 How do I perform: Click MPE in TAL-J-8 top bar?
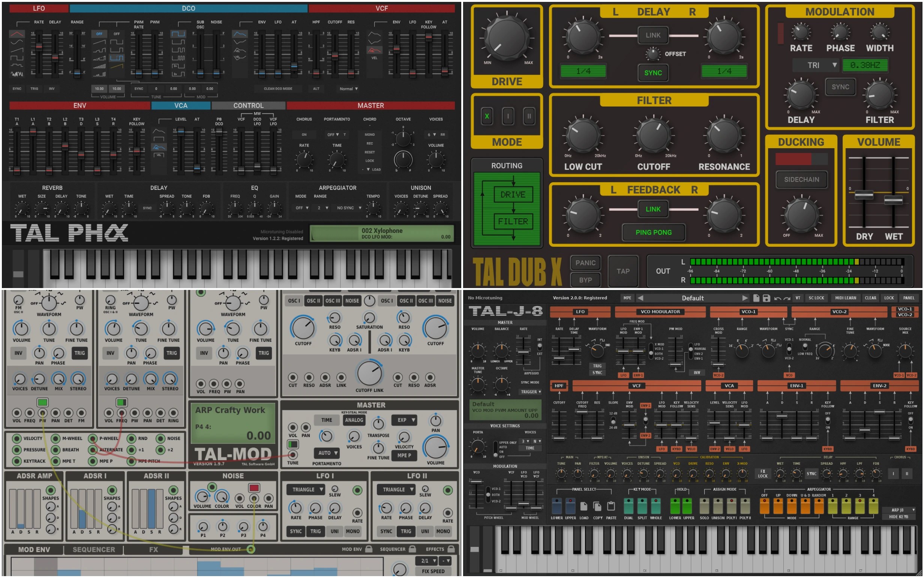pyautogui.click(x=627, y=298)
